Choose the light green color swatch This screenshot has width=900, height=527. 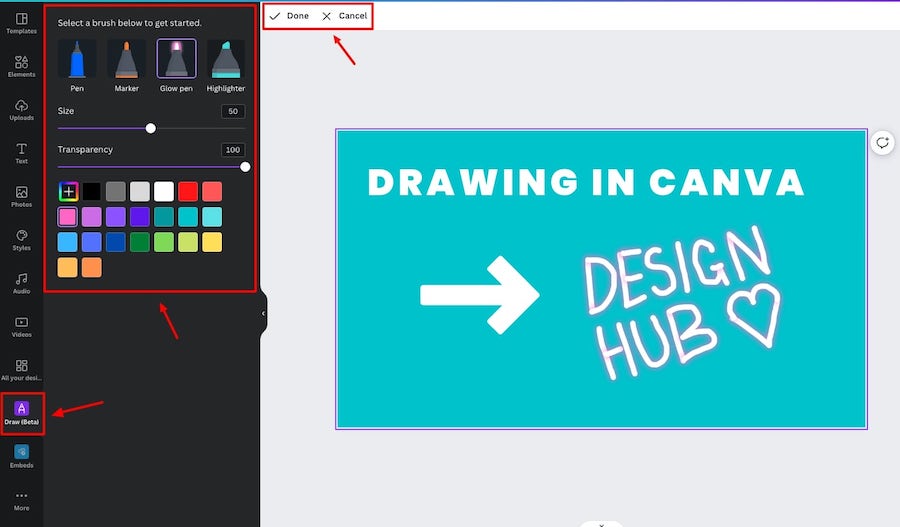(164, 242)
